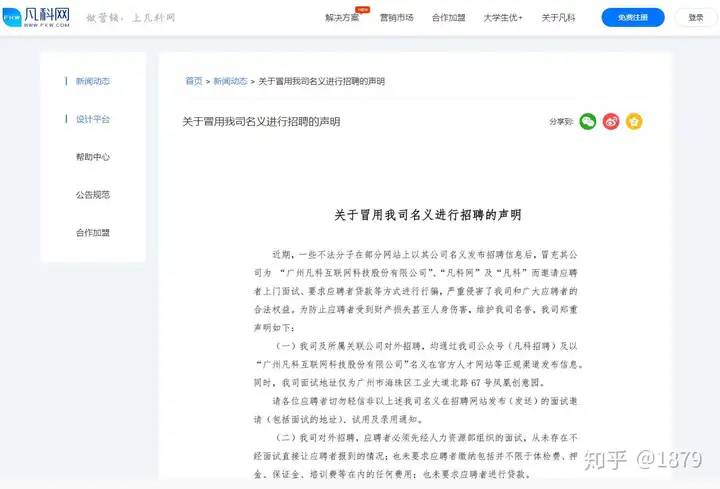Click the slogan 做营销,上凡科网
Viewport: 720px width, 489px height.
tap(130, 18)
